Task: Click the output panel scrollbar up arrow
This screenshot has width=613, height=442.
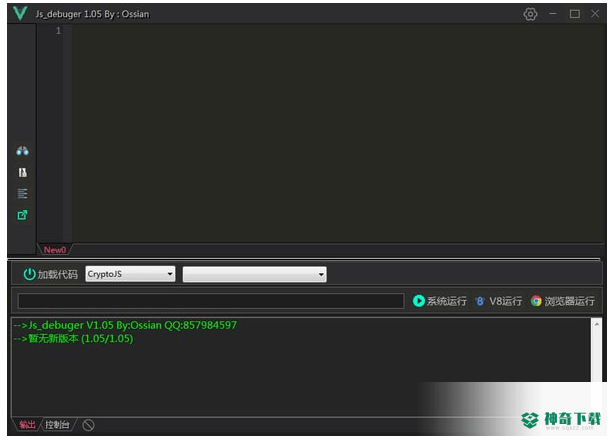Action: coord(597,325)
